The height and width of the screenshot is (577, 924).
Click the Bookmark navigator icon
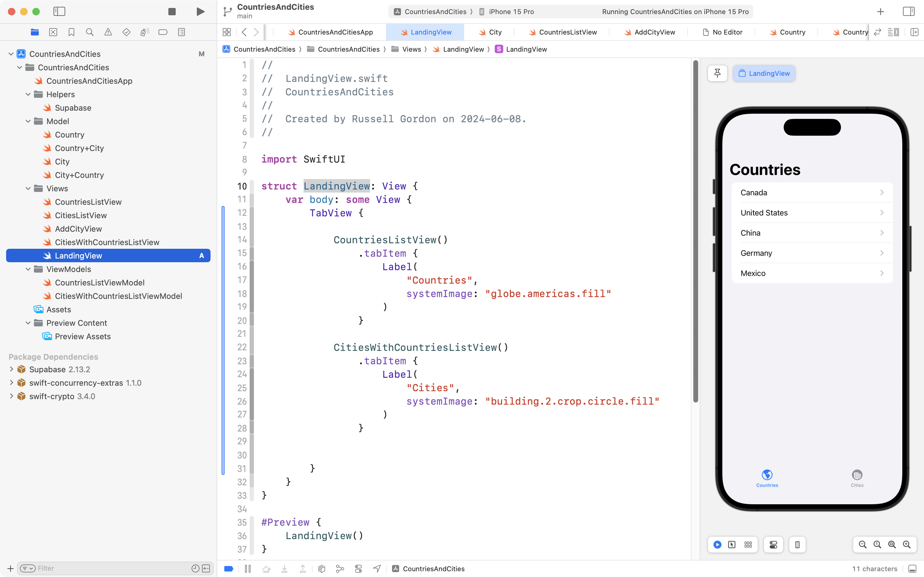tap(71, 32)
